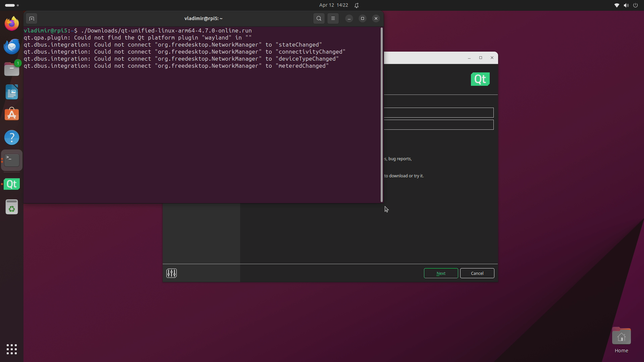Launch Thunderbird mail from the dock

click(12, 46)
